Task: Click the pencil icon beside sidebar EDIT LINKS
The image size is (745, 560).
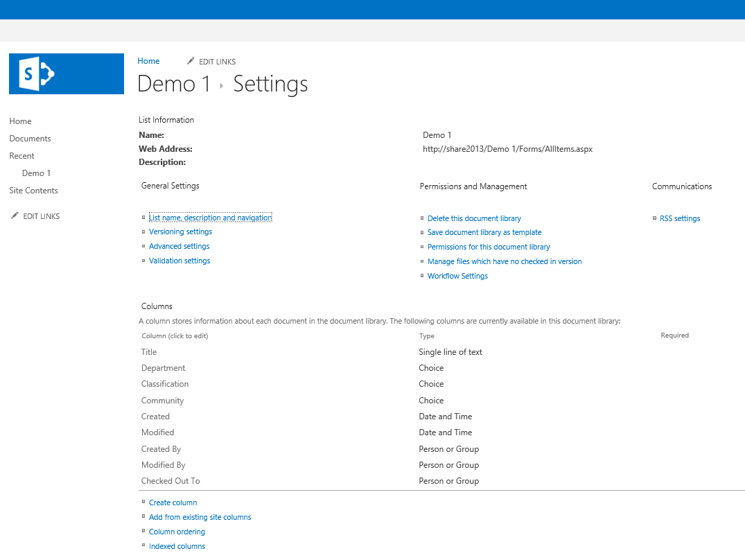Action: (15, 216)
